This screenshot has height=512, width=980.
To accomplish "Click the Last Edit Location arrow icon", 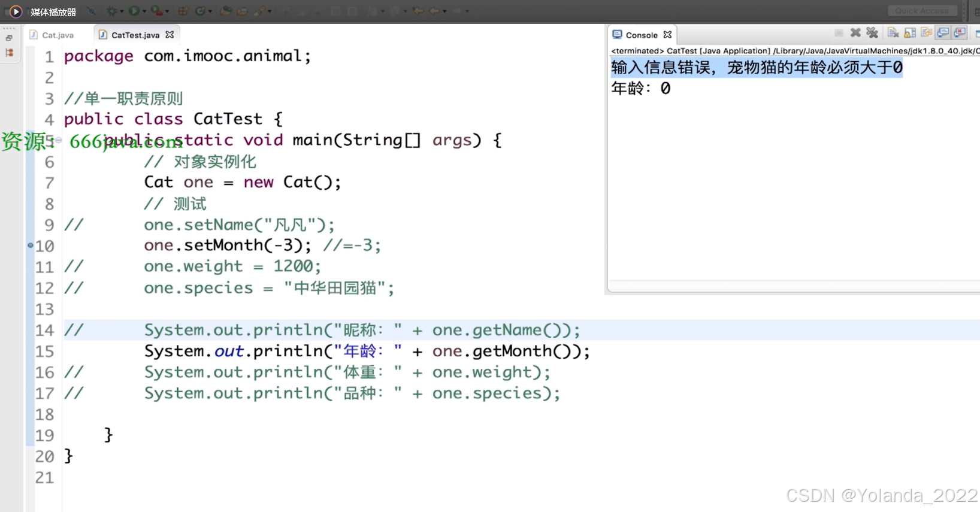I will 418,11.
